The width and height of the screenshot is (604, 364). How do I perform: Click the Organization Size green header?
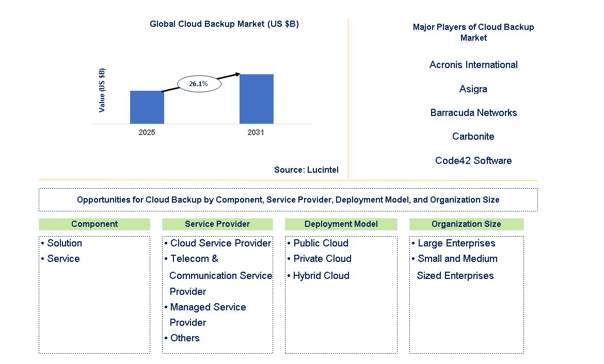(x=467, y=224)
